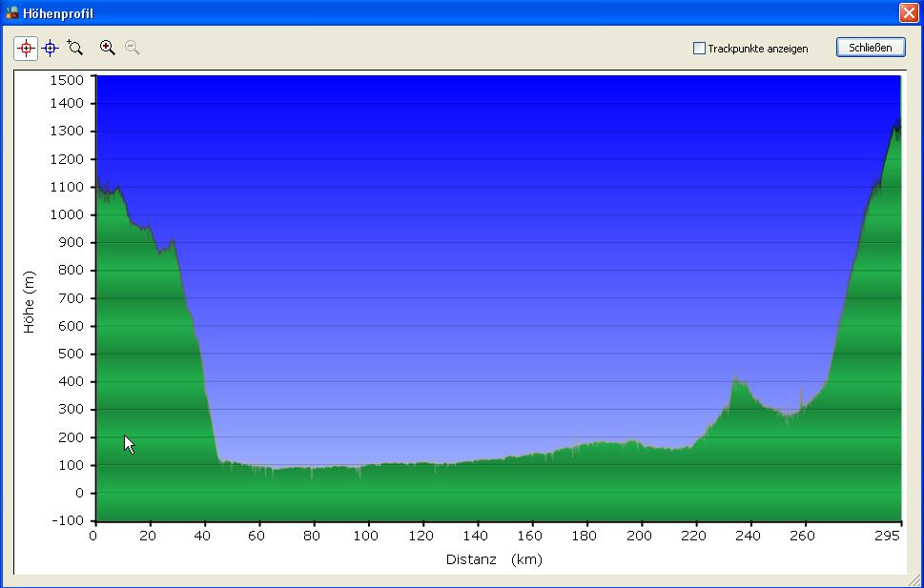Select the blue crosshair marker tool

(51, 48)
